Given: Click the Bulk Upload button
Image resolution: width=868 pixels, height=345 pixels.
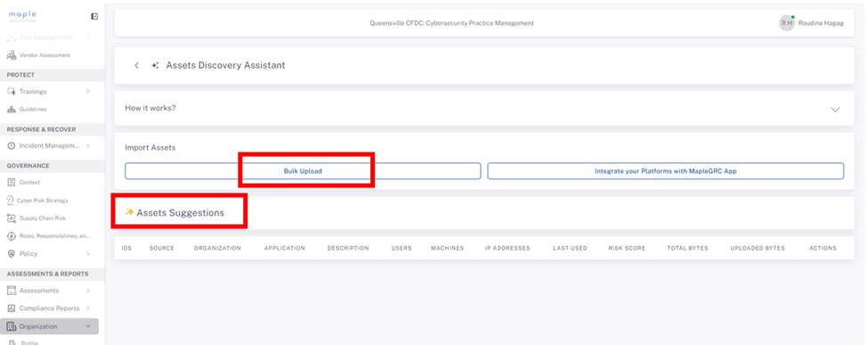Looking at the screenshot, I should click(303, 171).
